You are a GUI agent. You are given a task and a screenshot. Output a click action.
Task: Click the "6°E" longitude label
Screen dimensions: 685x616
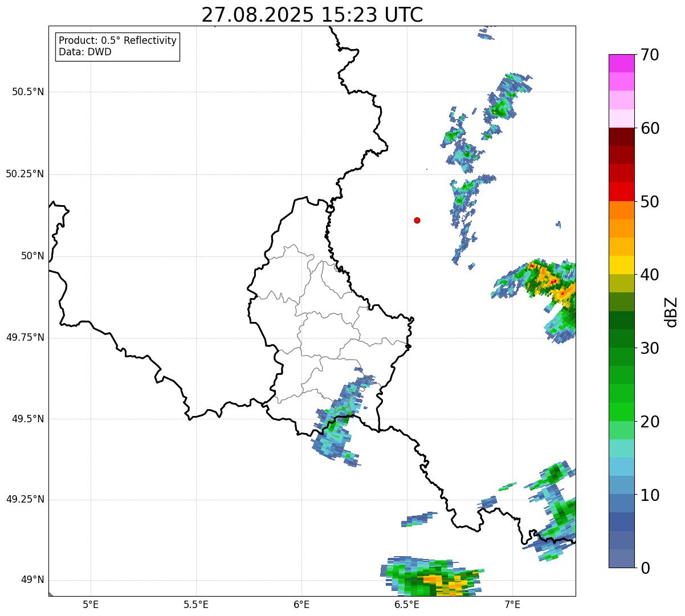pos(301,605)
